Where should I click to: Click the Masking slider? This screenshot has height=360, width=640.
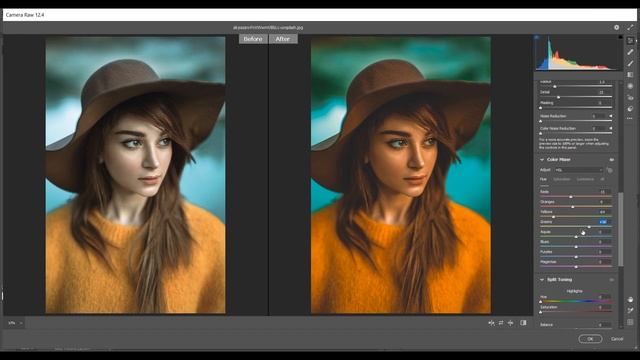point(576,107)
